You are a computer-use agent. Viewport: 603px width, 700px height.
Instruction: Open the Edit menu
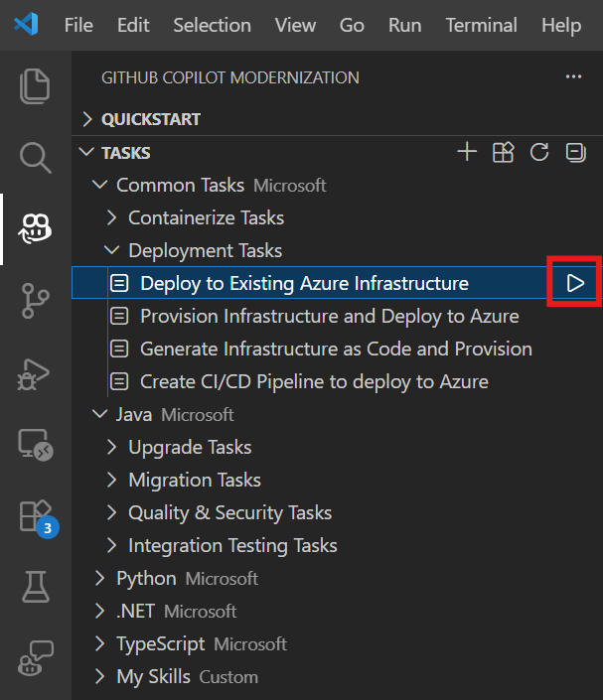point(133,25)
